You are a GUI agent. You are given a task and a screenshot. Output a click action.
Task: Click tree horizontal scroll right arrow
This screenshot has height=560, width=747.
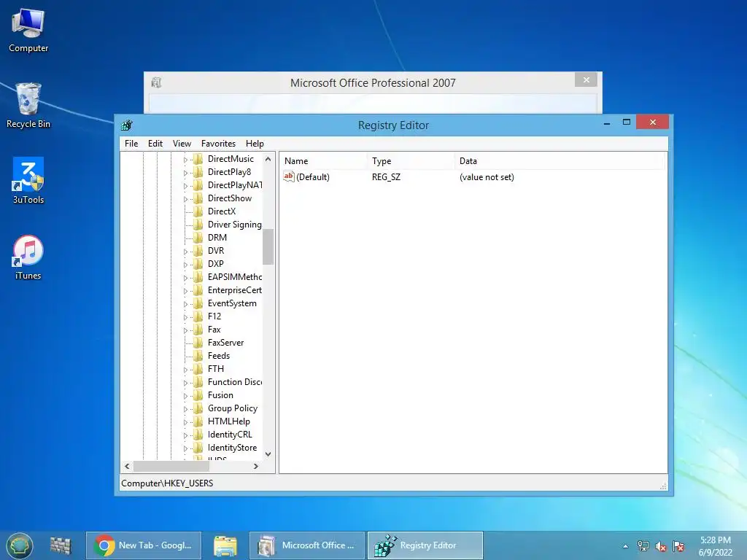click(x=256, y=466)
